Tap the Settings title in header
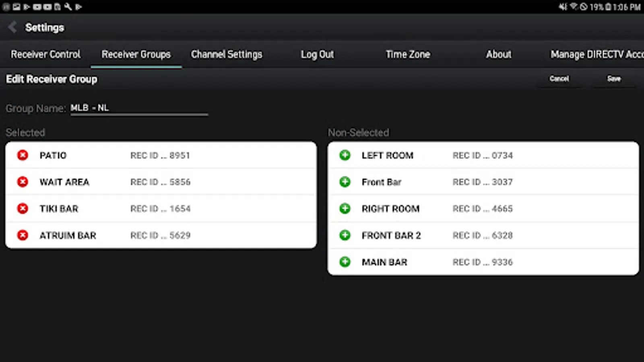 pyautogui.click(x=45, y=27)
